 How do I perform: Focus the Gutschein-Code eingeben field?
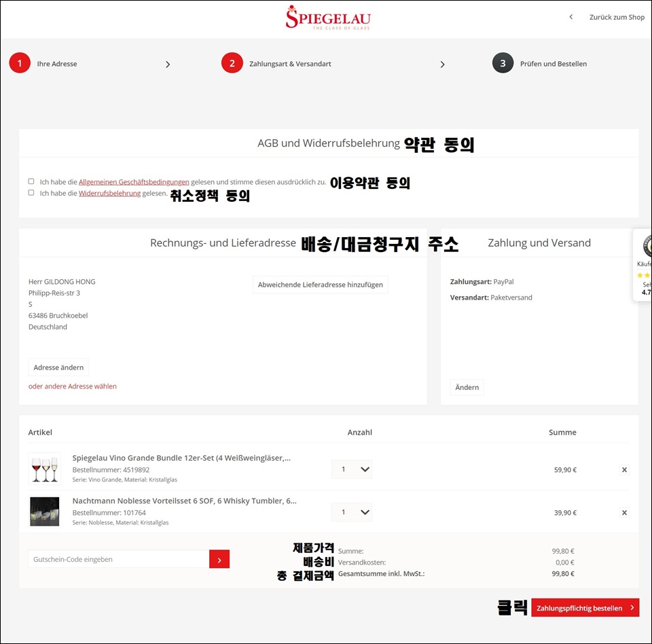pos(119,559)
